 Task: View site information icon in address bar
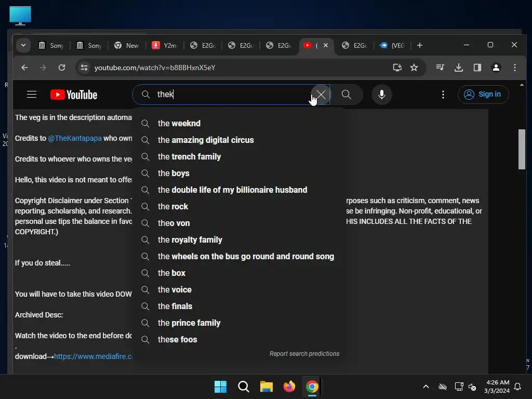(84, 68)
